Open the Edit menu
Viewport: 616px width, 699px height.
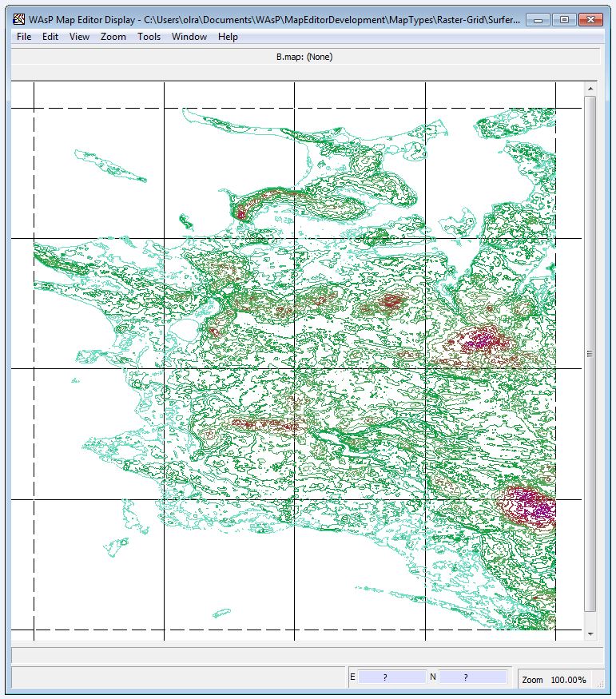[x=50, y=37]
